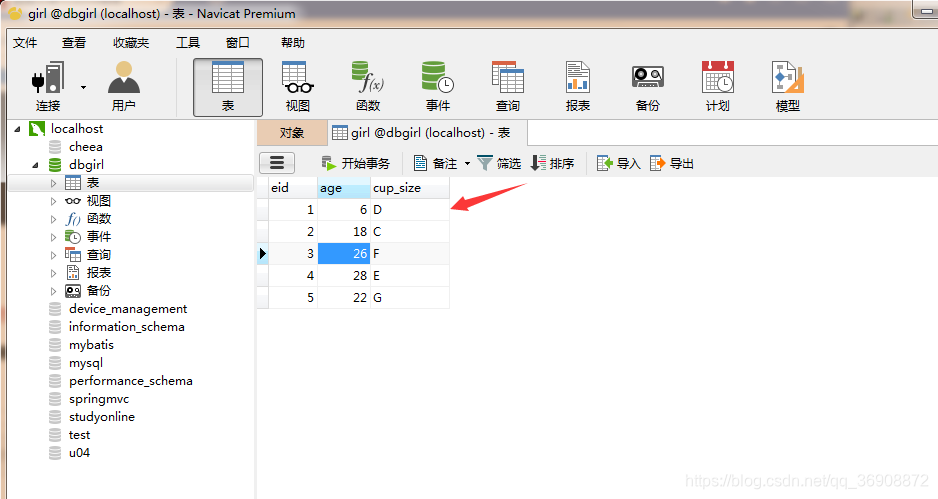Switch to the 对象 tab

(292, 133)
